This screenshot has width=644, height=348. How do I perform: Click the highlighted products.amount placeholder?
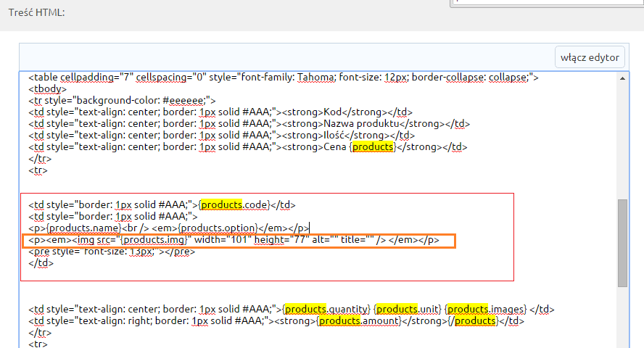pos(359,320)
